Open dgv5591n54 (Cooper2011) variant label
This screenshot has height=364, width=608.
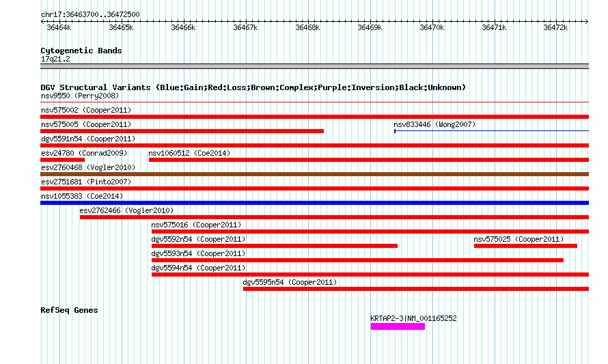(88, 139)
